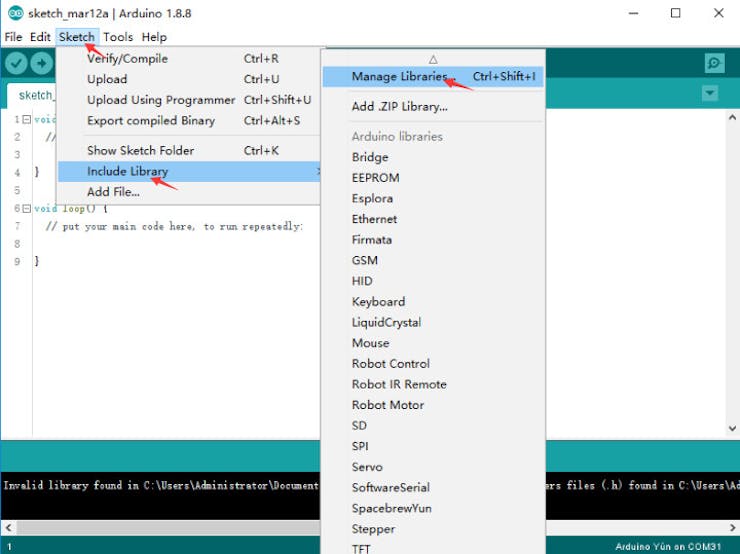Select Export compiled Binary
Viewport: 740px width, 554px height.
tap(189, 121)
